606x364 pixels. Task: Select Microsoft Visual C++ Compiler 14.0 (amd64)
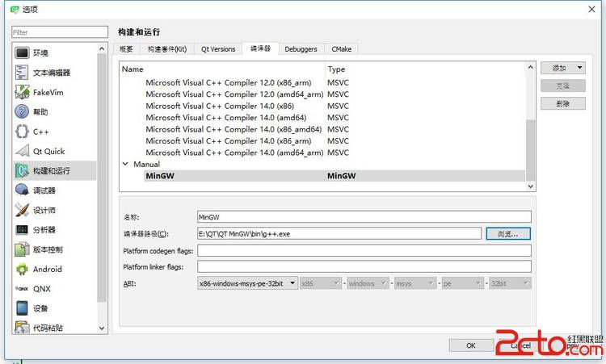click(x=226, y=117)
